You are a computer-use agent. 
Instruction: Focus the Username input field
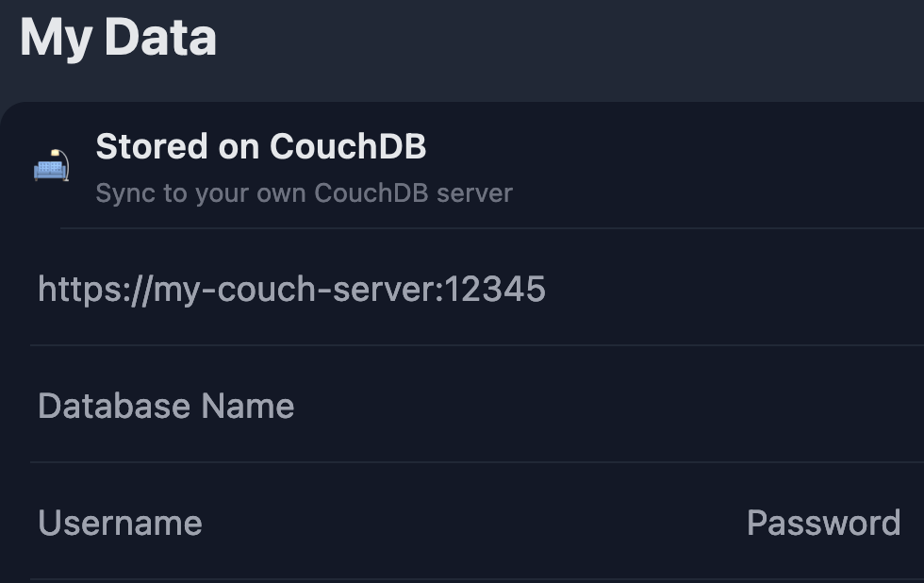click(x=377, y=523)
